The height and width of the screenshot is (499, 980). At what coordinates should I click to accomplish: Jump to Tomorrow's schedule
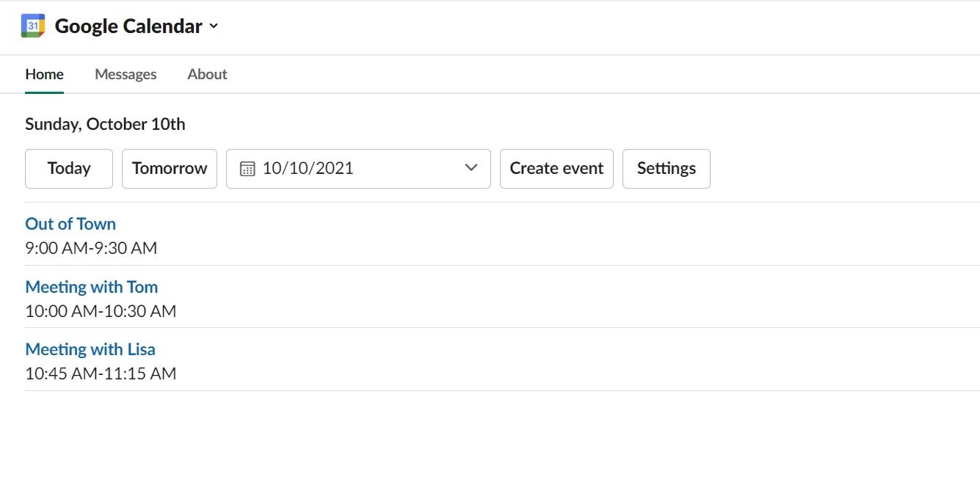coord(170,168)
